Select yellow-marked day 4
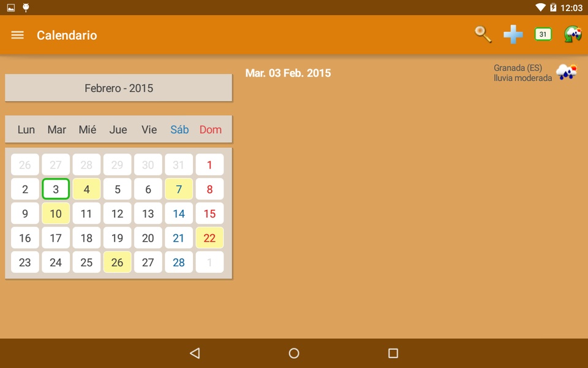This screenshot has height=368, width=588. click(x=86, y=189)
